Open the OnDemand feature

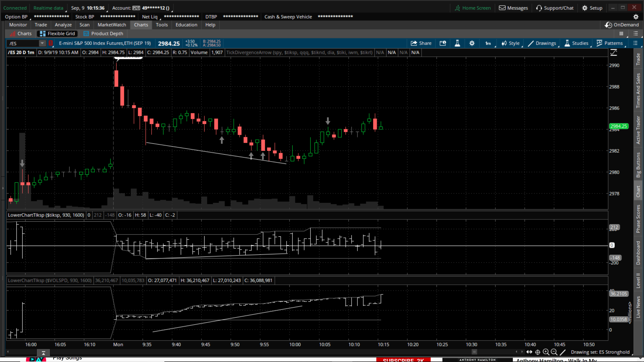pyautogui.click(x=622, y=25)
